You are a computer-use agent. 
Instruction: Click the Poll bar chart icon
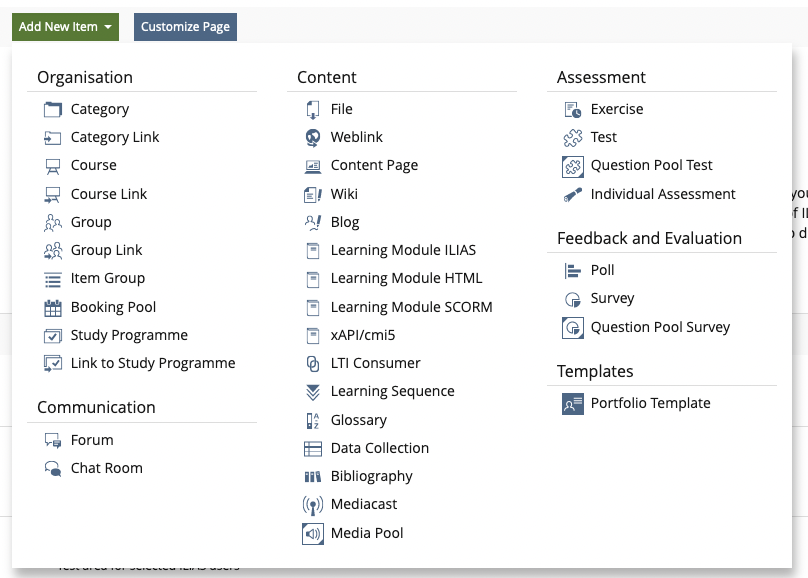573,270
